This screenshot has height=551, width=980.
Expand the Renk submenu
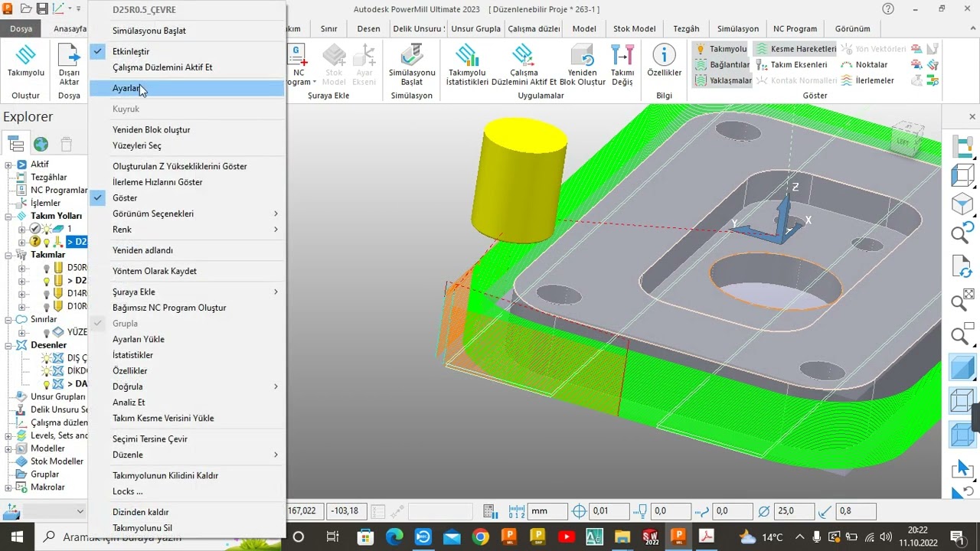coord(187,230)
